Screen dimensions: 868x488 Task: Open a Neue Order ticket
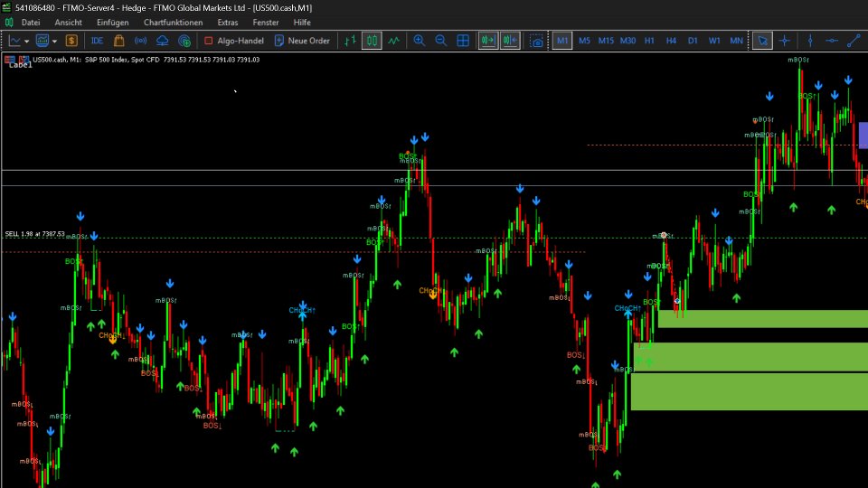pos(302,41)
